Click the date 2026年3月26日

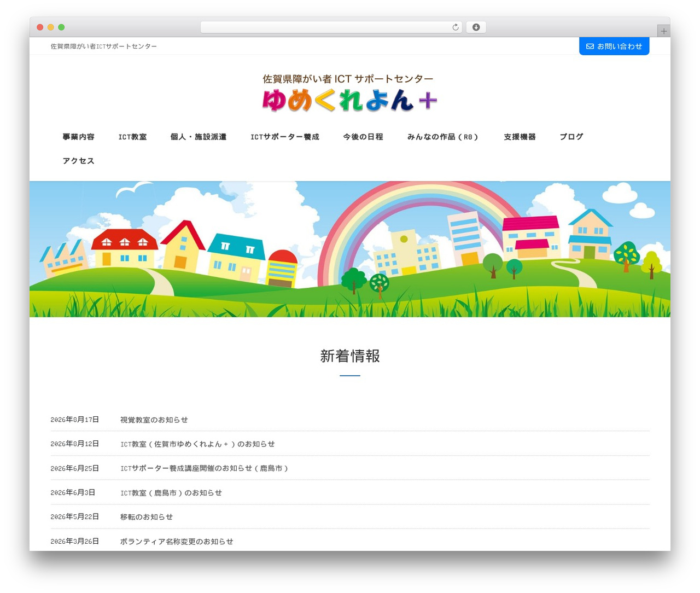coord(75,542)
